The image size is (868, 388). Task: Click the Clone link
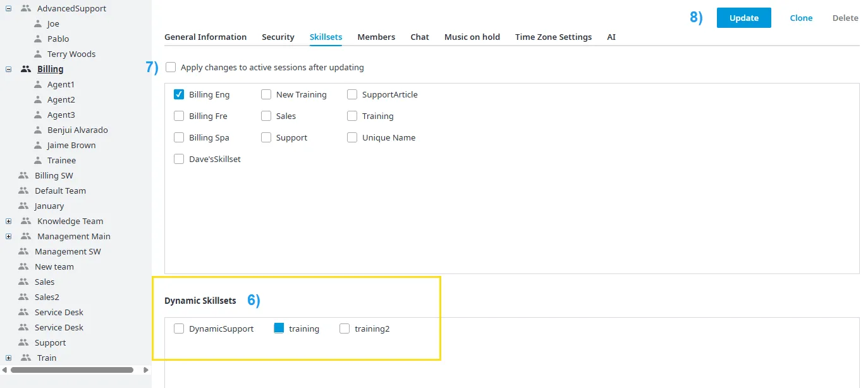(x=801, y=18)
